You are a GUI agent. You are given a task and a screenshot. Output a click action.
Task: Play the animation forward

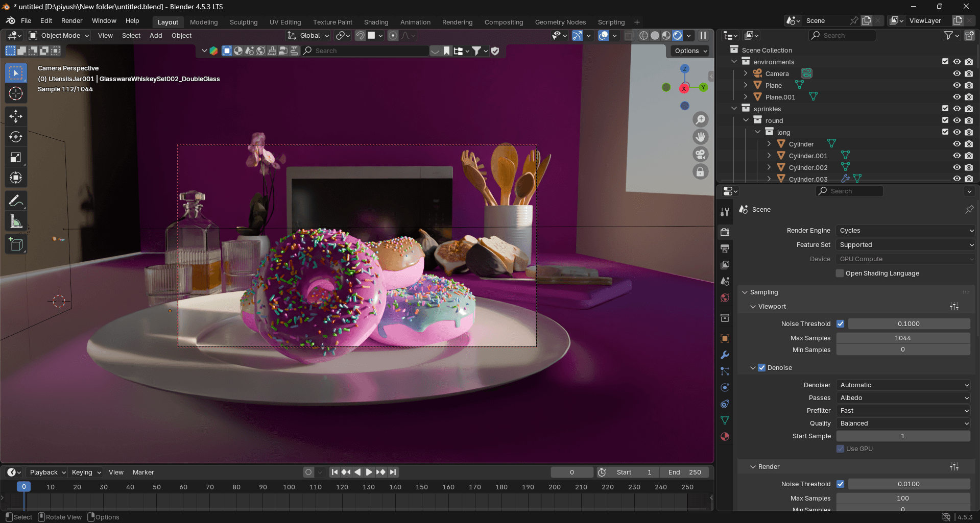(369, 472)
